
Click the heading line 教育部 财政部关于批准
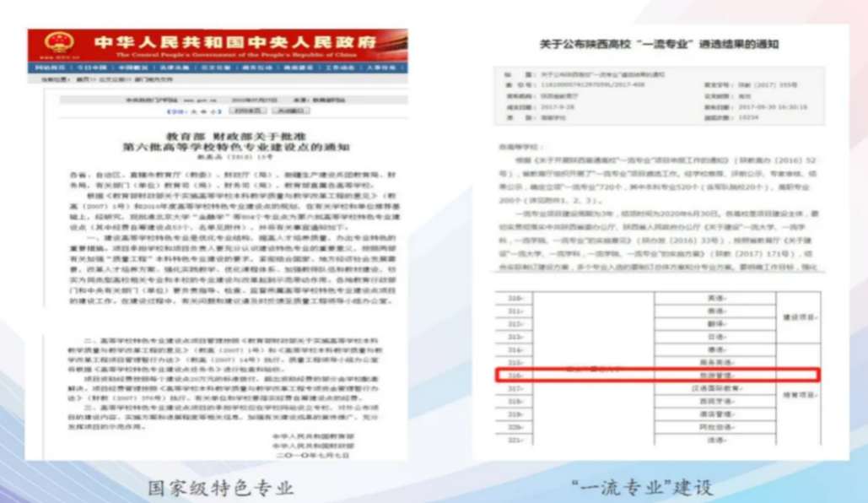click(x=236, y=136)
